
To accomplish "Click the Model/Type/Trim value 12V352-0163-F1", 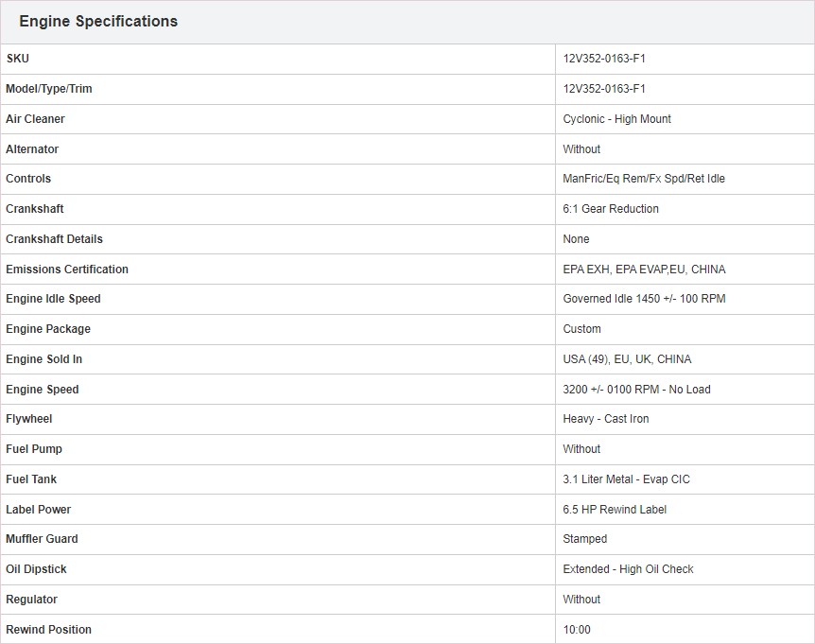I will tap(604, 89).
